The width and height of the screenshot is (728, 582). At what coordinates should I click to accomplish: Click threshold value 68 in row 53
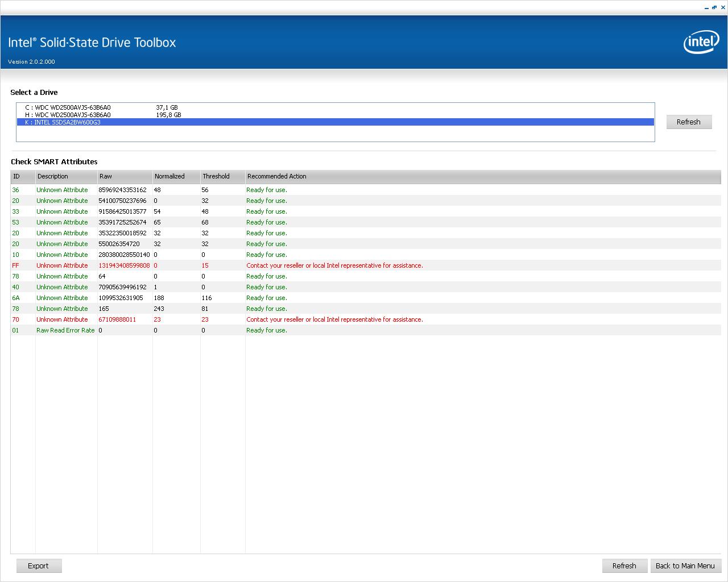coord(205,222)
